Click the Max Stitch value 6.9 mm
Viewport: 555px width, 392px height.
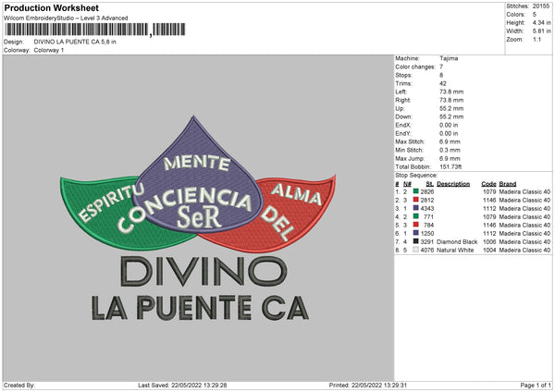point(450,141)
